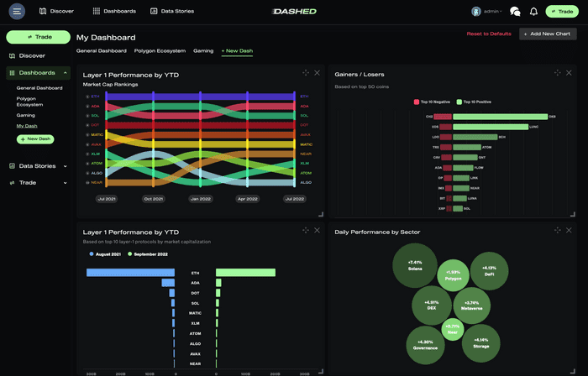Click the chat messages icon

pos(515,12)
